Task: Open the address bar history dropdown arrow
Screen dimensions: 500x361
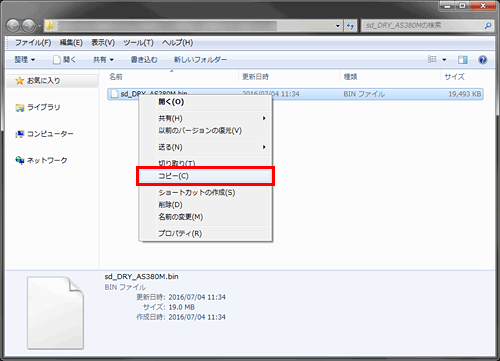Action: 338,26
